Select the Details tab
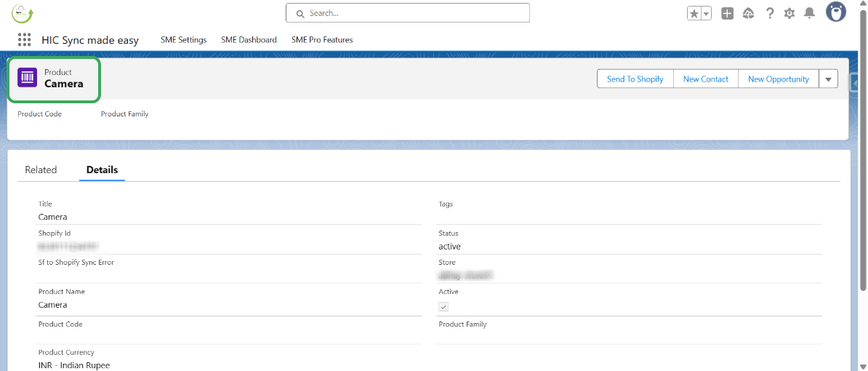Screen dimensions: 868x371 pyautogui.click(x=102, y=170)
